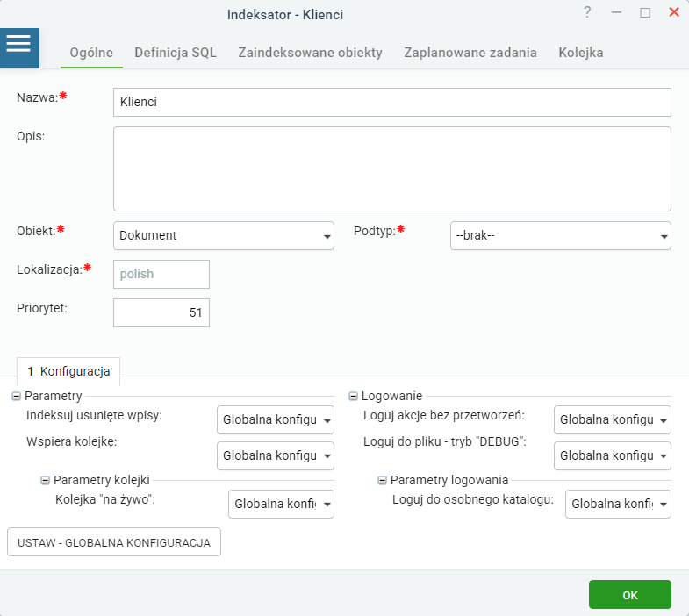
Task: Open the Loguj do osobnego katalogu dropdown
Action: pos(618,504)
